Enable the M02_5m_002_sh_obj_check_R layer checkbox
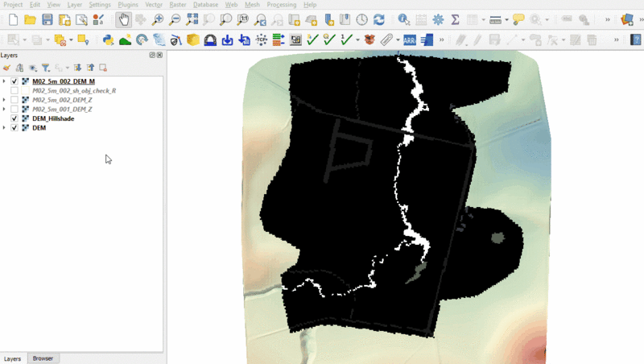This screenshot has width=644, height=364. click(14, 91)
